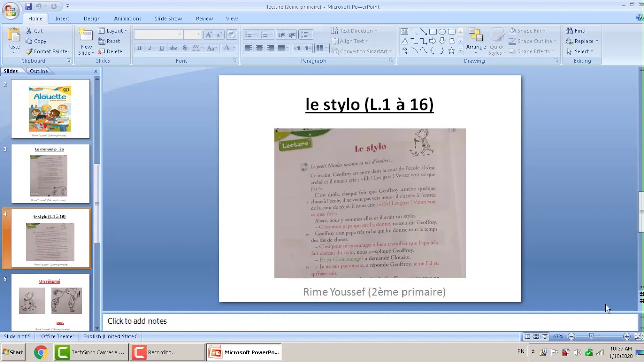644x362 pixels.
Task: Click the notes area to add notes
Action: (370, 321)
